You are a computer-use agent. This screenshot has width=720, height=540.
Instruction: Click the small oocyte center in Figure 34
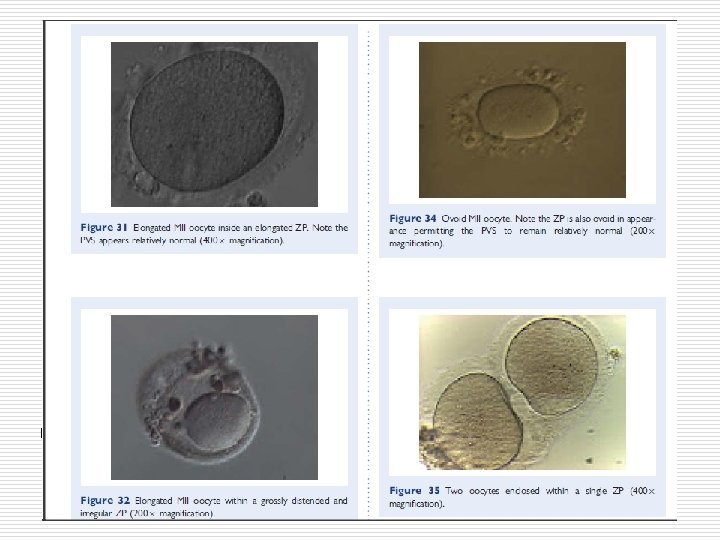(518, 112)
